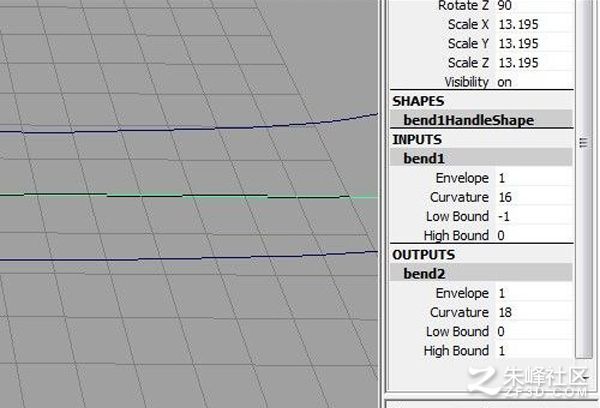Select Envelope label under bend1
Image resolution: width=600 pixels, height=408 pixels.
pyautogui.click(x=462, y=178)
